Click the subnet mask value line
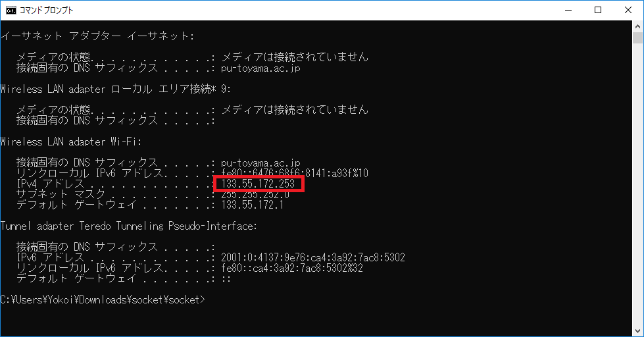The image size is (644, 337). [x=255, y=194]
